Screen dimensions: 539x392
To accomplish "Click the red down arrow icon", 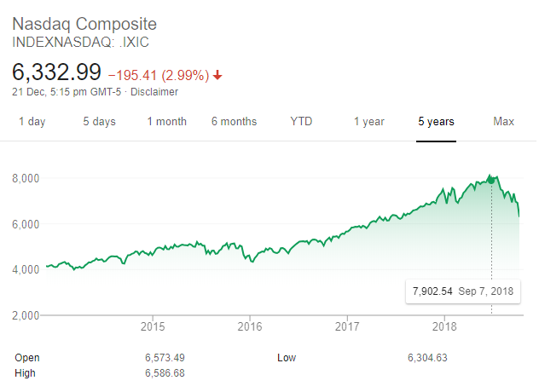I will click(x=217, y=75).
